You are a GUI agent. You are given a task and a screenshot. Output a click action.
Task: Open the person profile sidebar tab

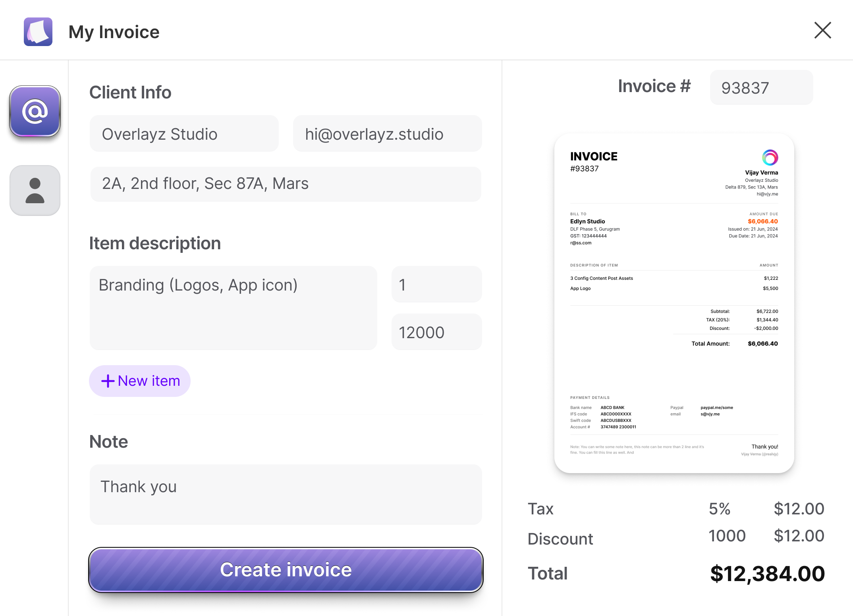click(35, 191)
